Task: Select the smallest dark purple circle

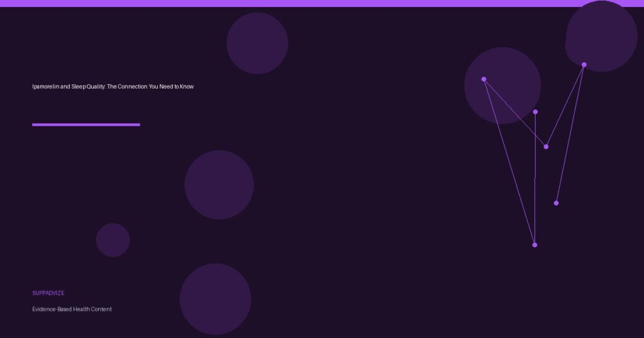Action: coord(113,240)
